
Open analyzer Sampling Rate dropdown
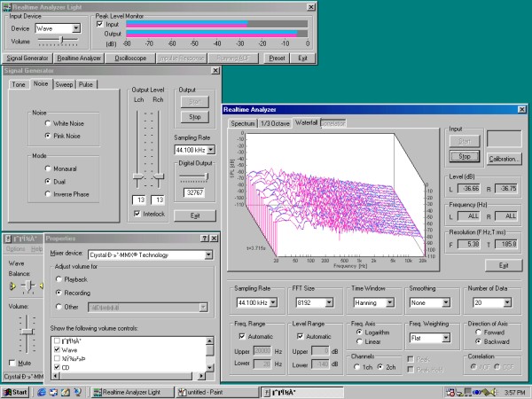coord(273,302)
